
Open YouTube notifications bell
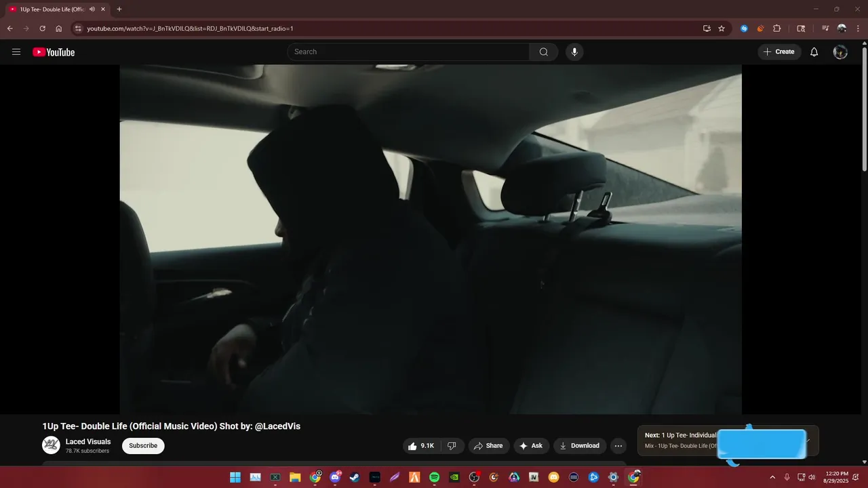814,52
